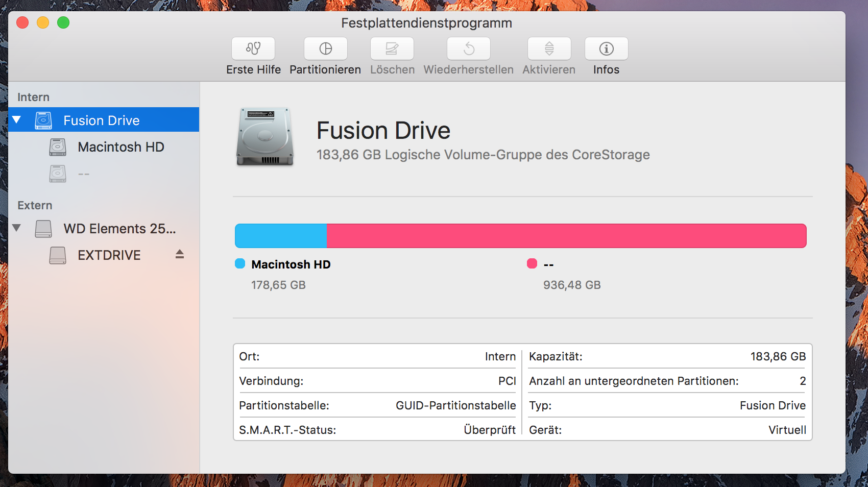Click the Macintosh HD segment of the usage bar
Viewport: 868px width, 487px height.
[280, 235]
